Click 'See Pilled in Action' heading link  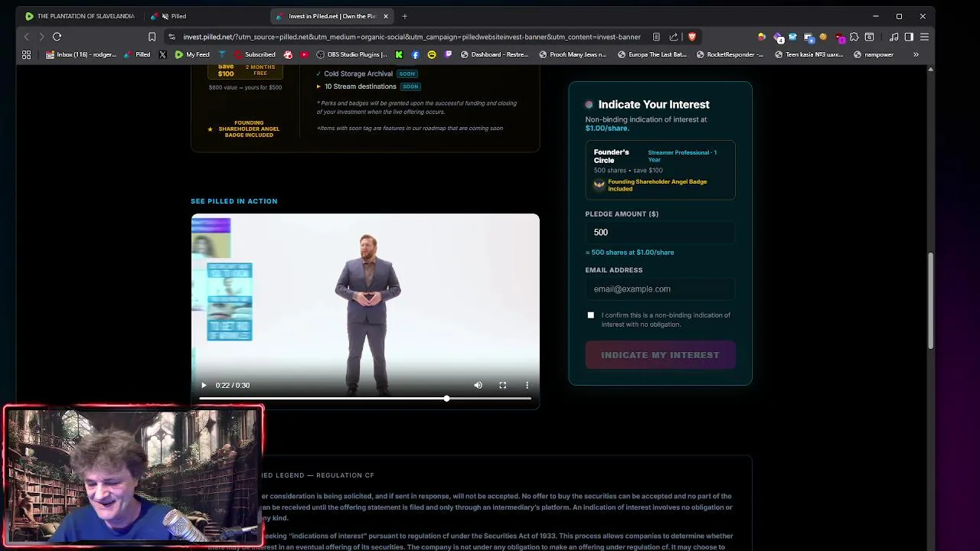(234, 201)
